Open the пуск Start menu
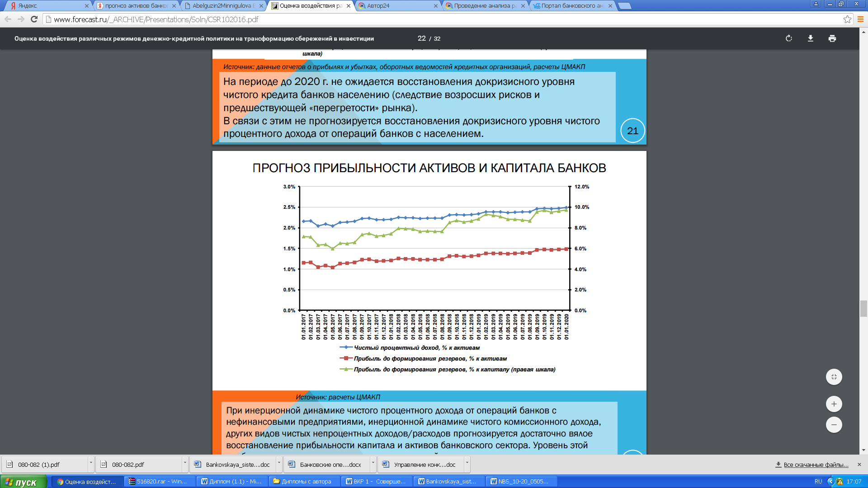This screenshot has width=868, height=488. click(x=24, y=482)
